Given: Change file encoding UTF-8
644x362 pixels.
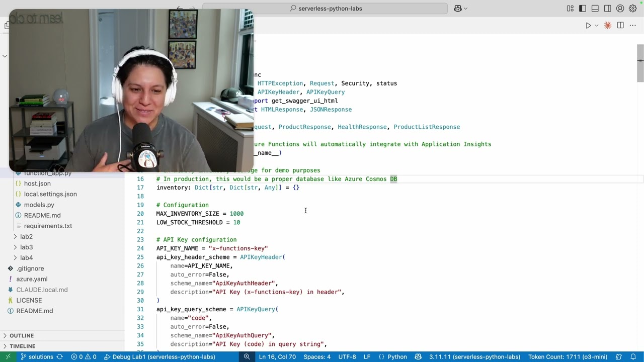Looking at the screenshot, I should point(347,357).
